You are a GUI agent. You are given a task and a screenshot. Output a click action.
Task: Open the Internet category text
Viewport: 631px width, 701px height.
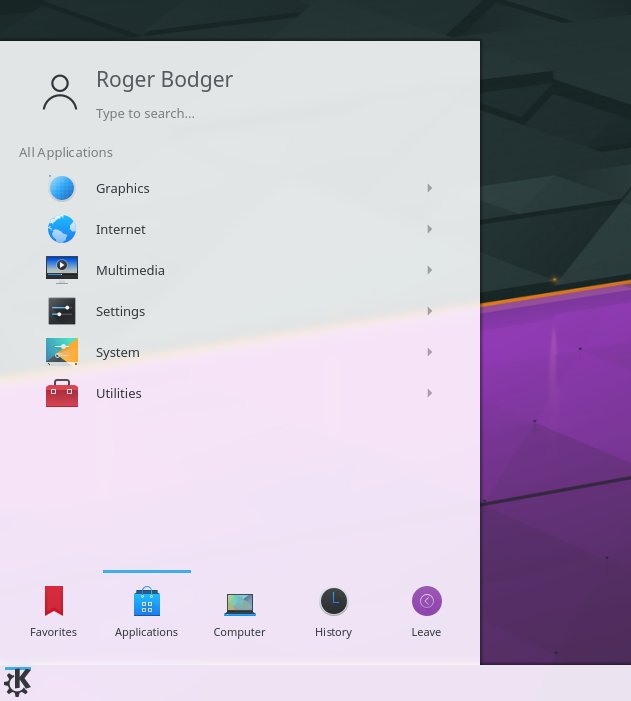(121, 229)
